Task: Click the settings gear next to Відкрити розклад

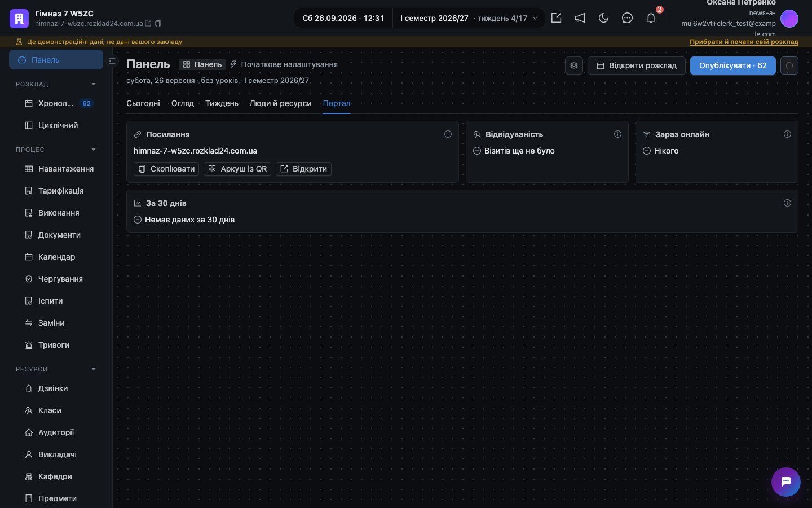Action: point(574,65)
